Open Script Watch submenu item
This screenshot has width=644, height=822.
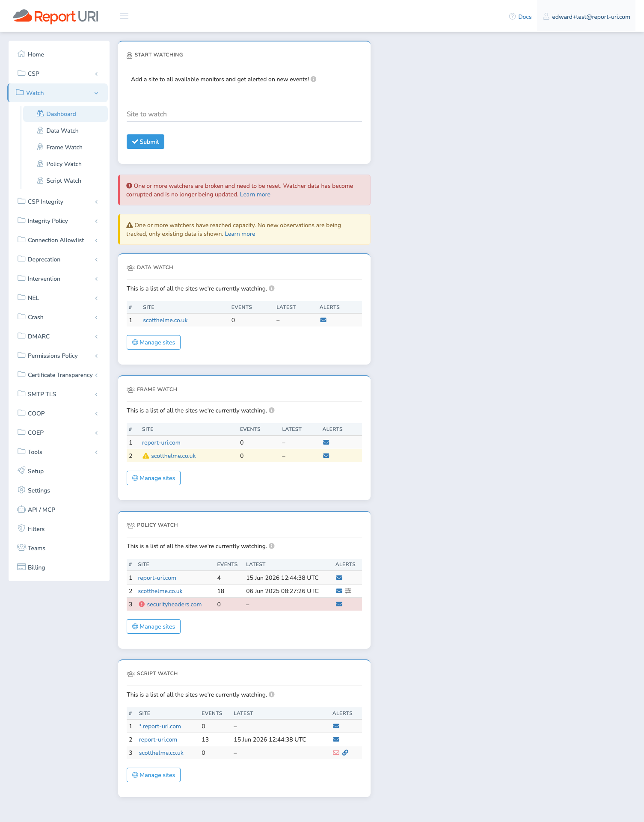pos(65,181)
